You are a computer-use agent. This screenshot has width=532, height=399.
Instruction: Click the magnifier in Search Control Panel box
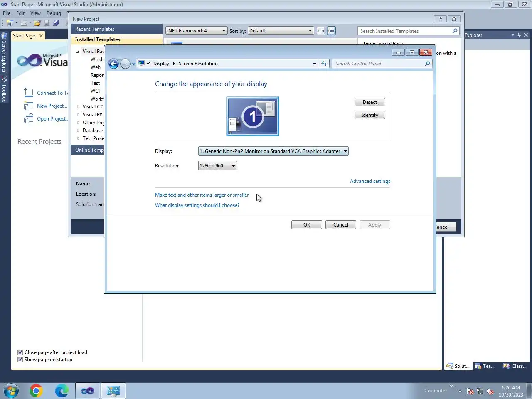click(427, 64)
